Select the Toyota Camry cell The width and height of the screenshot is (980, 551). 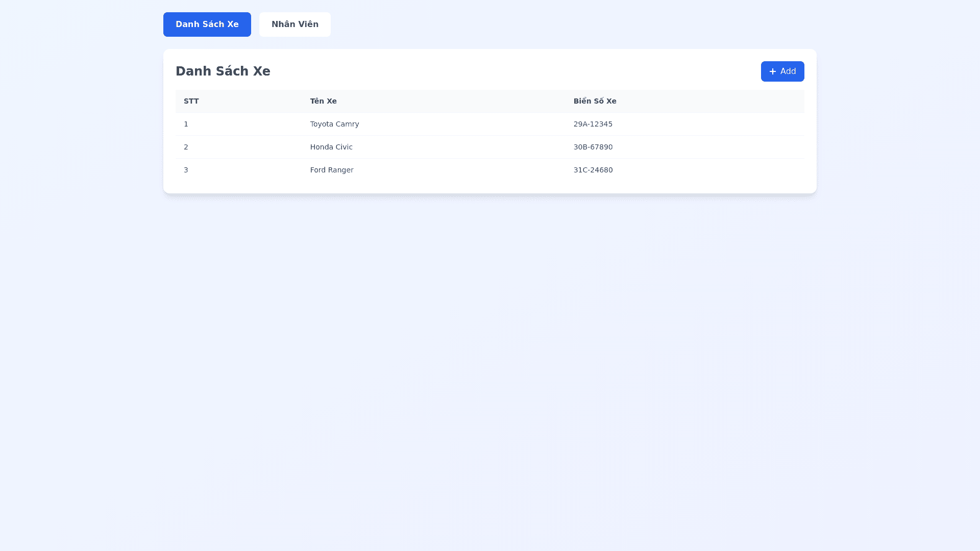point(334,124)
